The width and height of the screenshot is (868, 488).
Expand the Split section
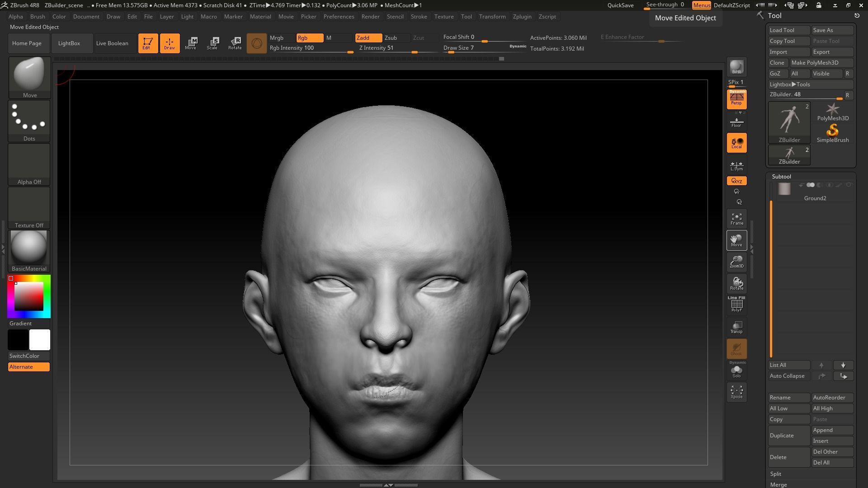pyautogui.click(x=776, y=474)
